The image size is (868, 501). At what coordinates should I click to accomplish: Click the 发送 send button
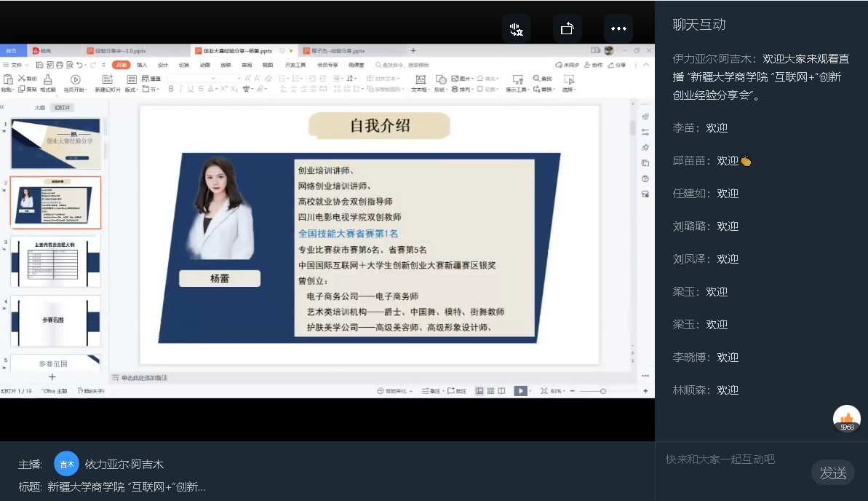point(833,473)
